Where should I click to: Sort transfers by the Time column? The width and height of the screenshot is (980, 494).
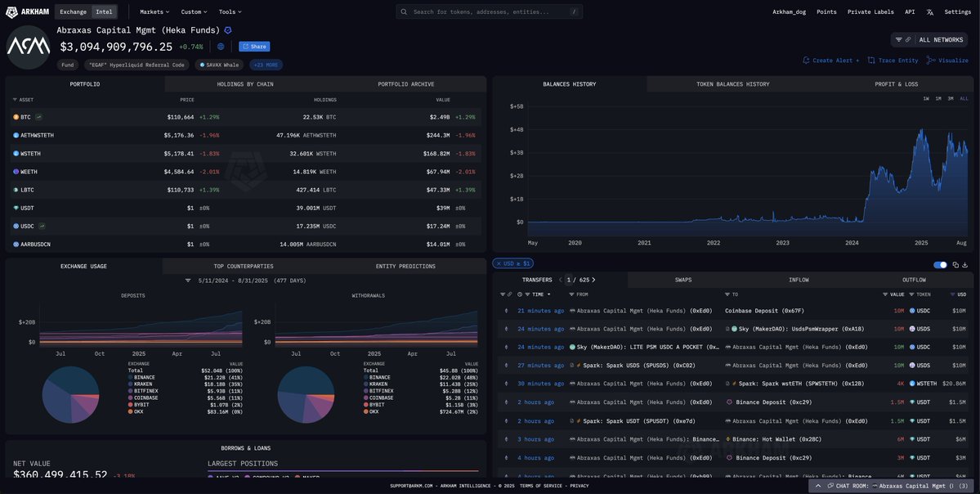coord(538,294)
